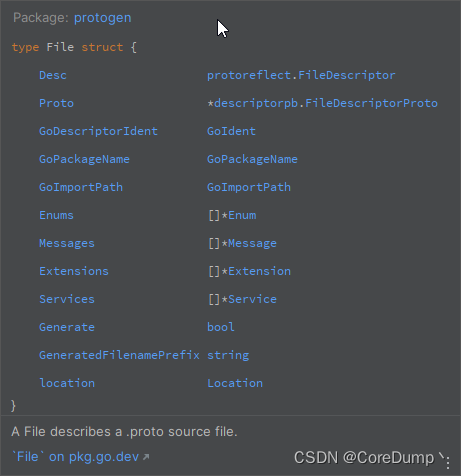Jump to the []*Message type
Viewport: 461px width, 476px height.
(242, 243)
